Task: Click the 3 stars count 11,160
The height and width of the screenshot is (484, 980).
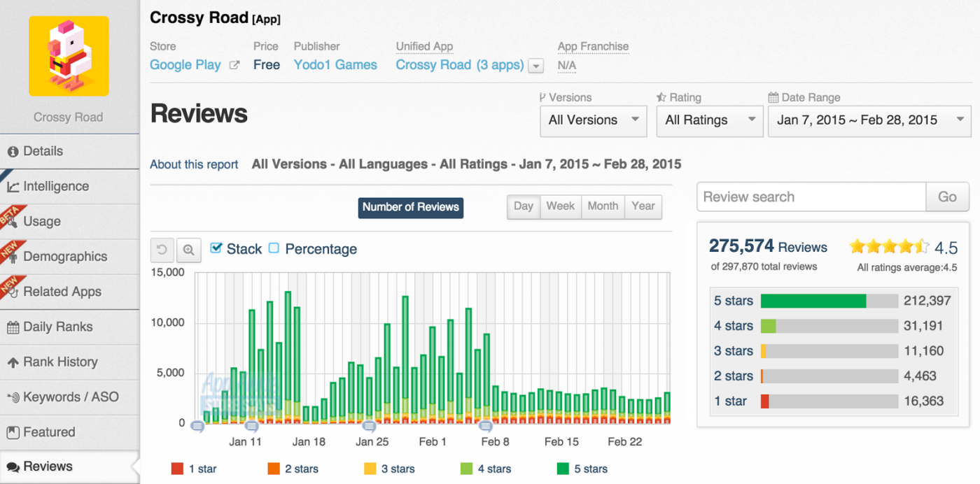Action: 924,351
